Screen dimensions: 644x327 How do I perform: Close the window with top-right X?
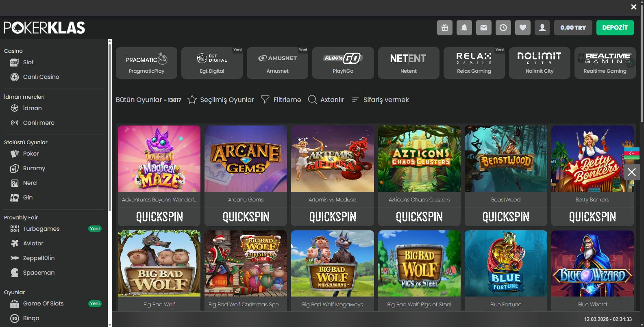point(634,7)
